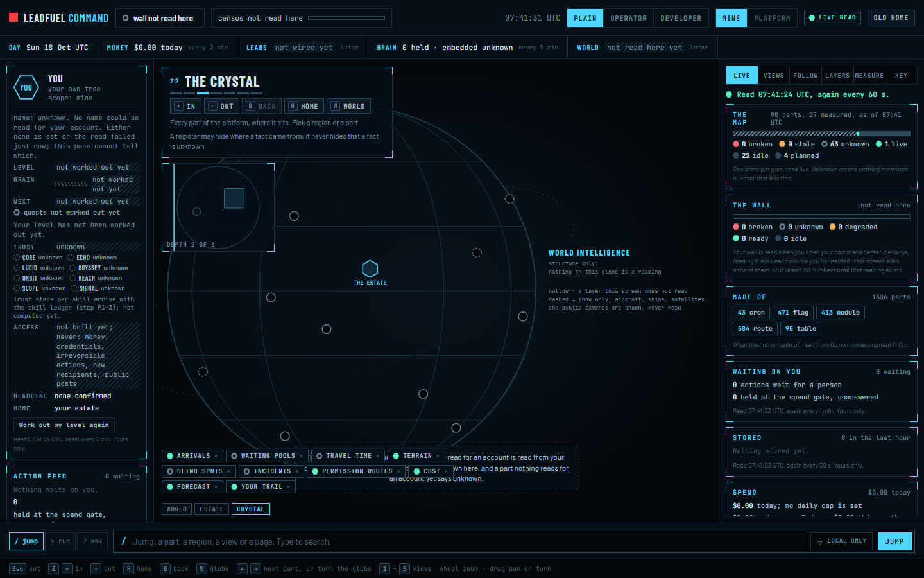This screenshot has height=578, width=924.
Task: Switch register to Plain
Action: click(585, 18)
